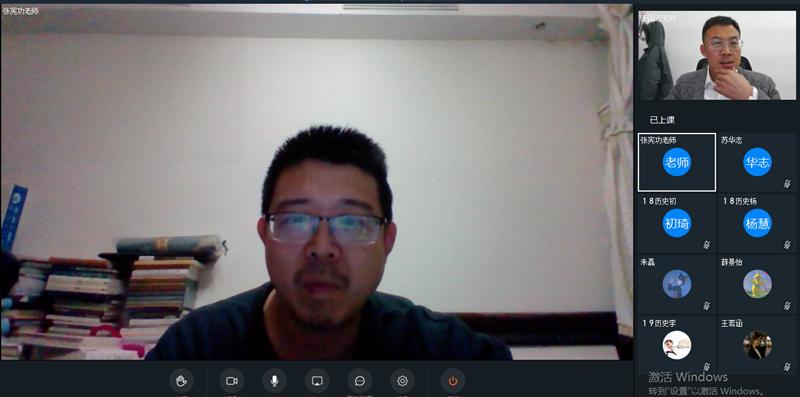
Task: Leave the class with the red power button
Action: [x=453, y=381]
